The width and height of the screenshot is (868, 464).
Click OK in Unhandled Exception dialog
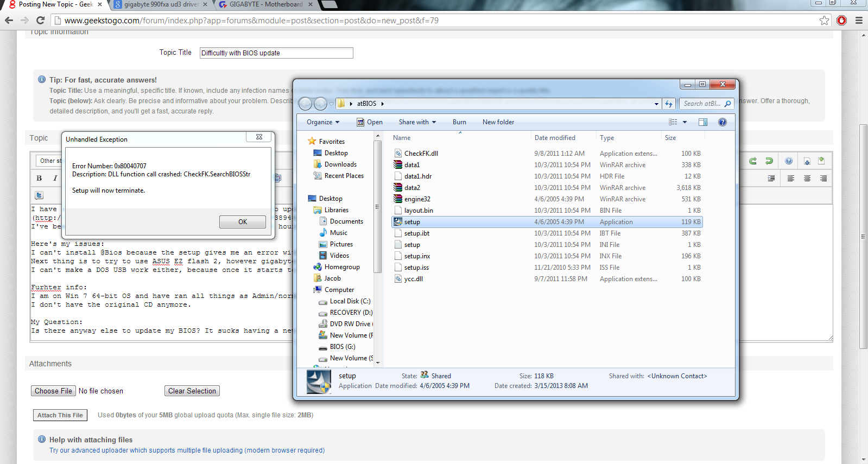[243, 222]
